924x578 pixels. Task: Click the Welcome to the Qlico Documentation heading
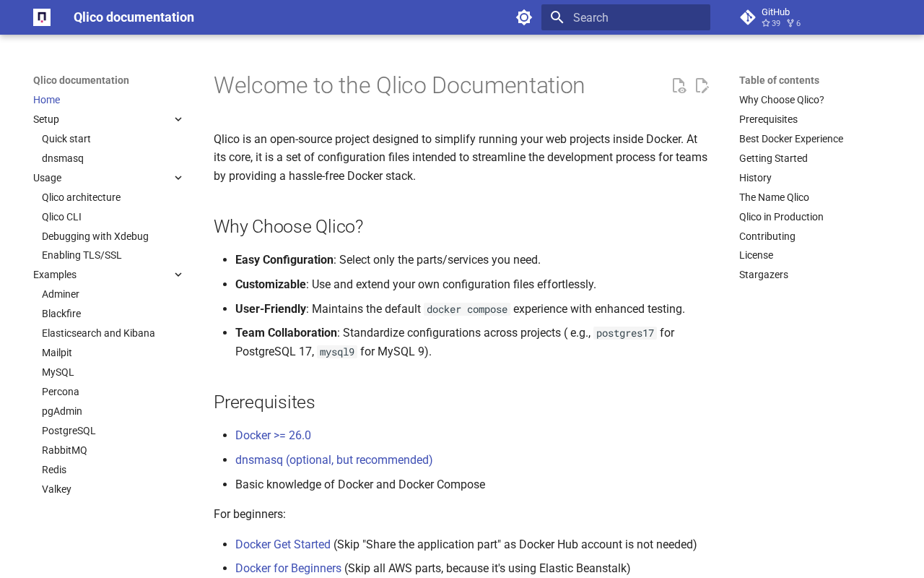point(399,85)
